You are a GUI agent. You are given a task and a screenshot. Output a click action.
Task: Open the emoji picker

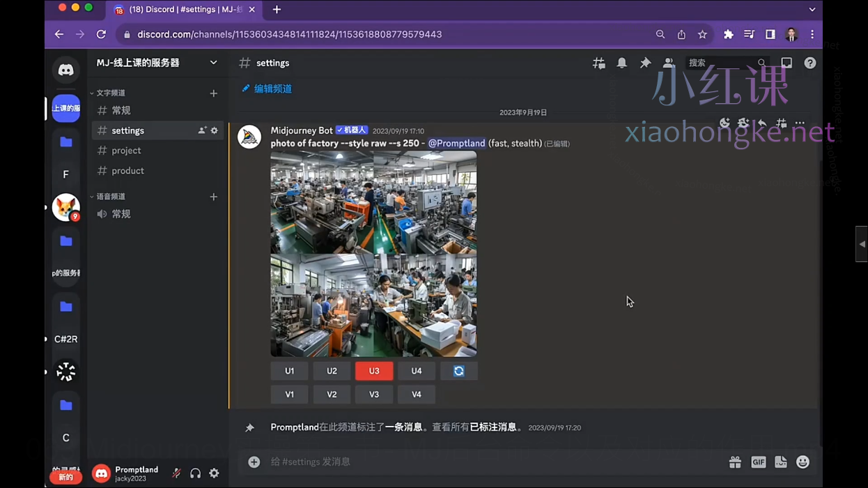click(x=803, y=462)
